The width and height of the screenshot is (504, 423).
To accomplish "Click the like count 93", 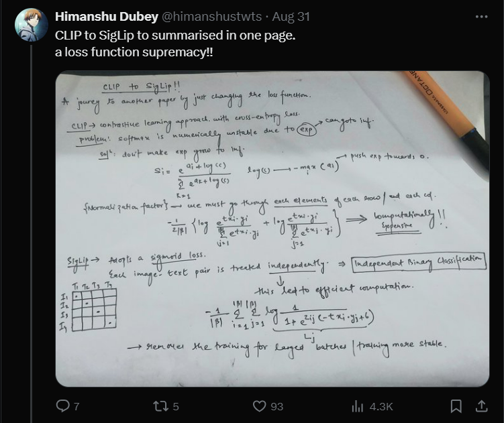I will (276, 406).
